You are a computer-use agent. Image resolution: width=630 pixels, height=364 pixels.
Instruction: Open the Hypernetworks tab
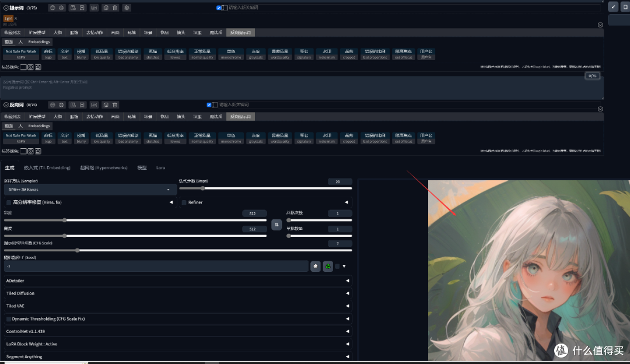(103, 167)
